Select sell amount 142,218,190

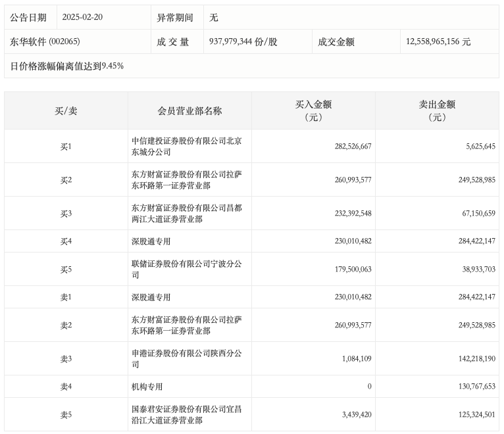click(476, 358)
